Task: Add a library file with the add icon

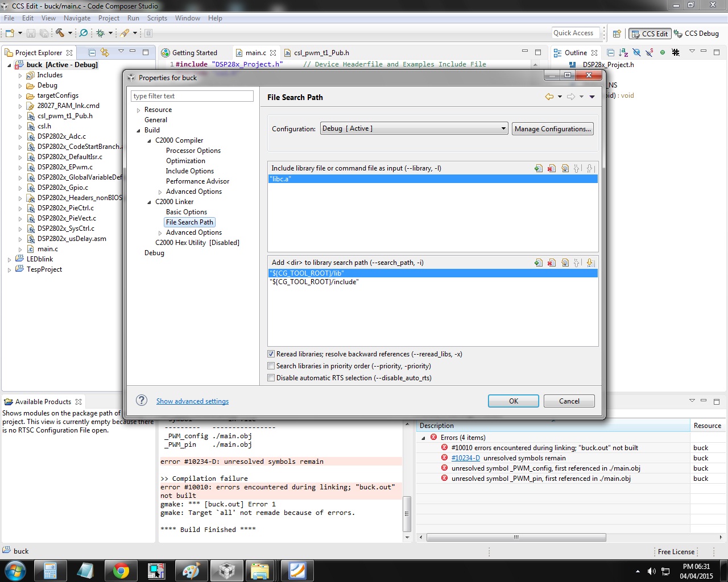Action: (x=539, y=168)
